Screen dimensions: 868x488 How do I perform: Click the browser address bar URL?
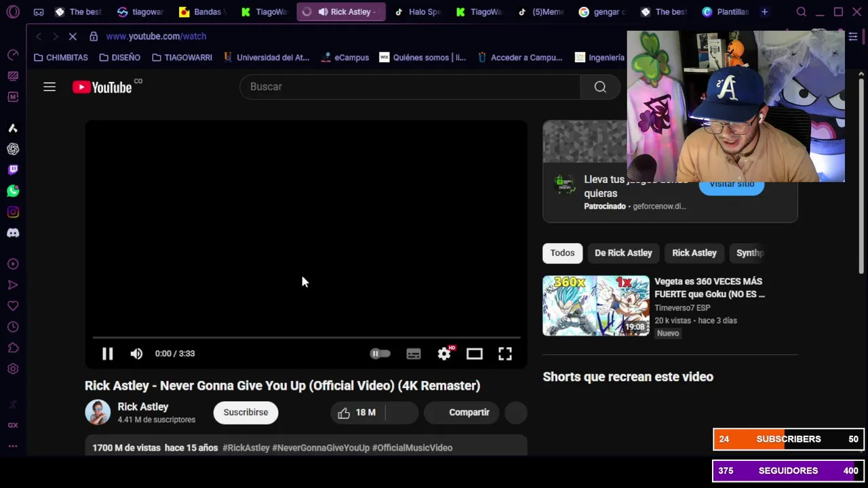pyautogui.click(x=156, y=36)
